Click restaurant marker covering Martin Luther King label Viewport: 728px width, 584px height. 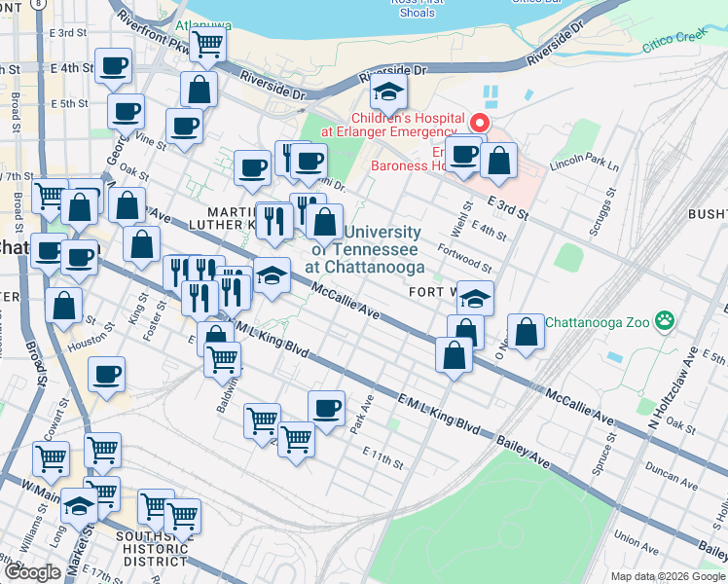(x=274, y=222)
